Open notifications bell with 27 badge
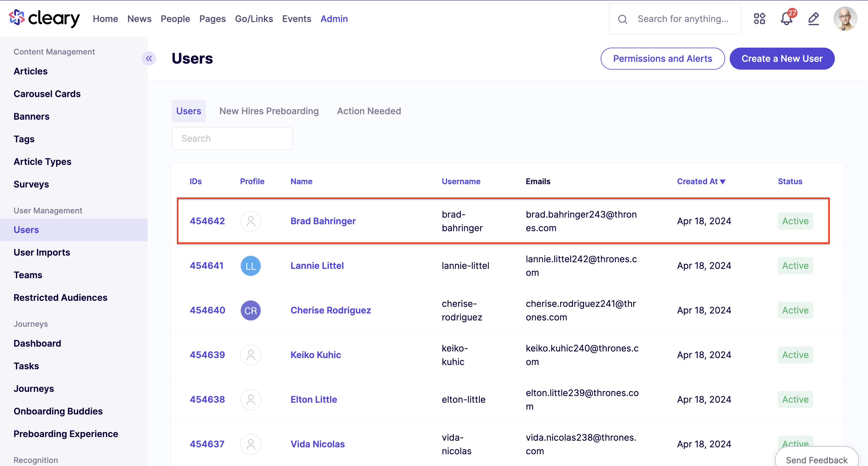The width and height of the screenshot is (868, 466). pyautogui.click(x=787, y=18)
